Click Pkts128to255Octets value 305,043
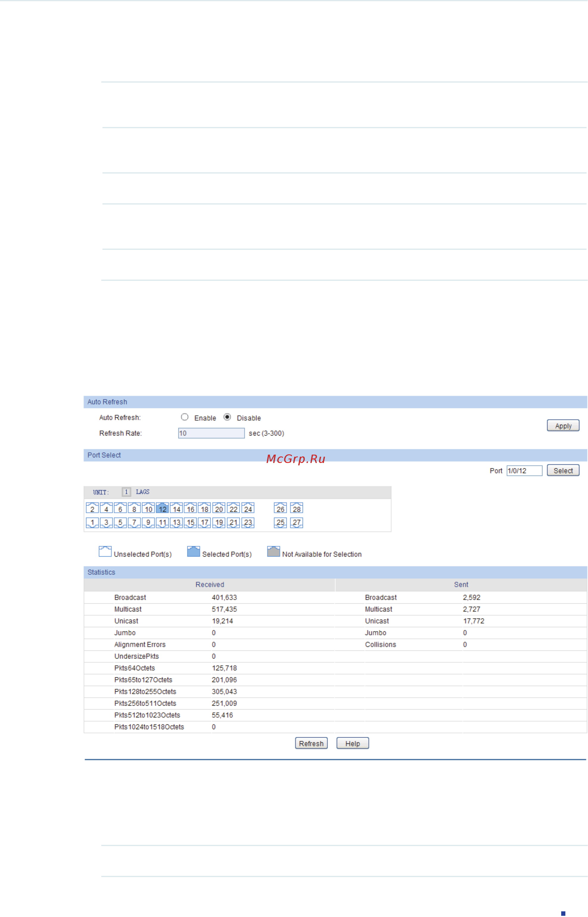This screenshot has height=917, width=588. pyautogui.click(x=225, y=692)
